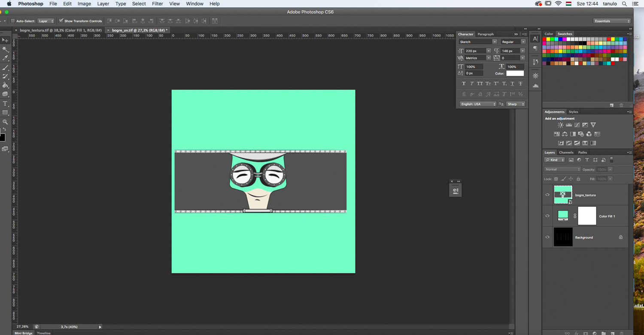Viewport: 644px width, 335px height.
Task: Switch to the Channels tab
Action: 566,153
